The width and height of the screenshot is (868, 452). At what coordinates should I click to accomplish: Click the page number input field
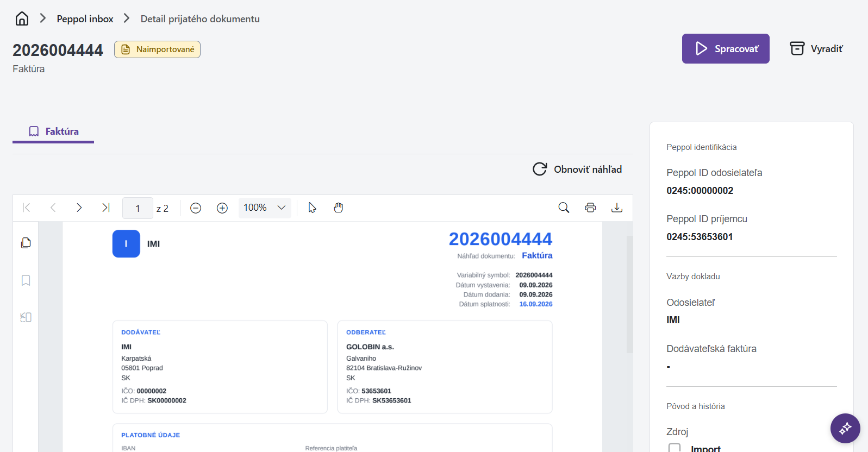coord(138,208)
